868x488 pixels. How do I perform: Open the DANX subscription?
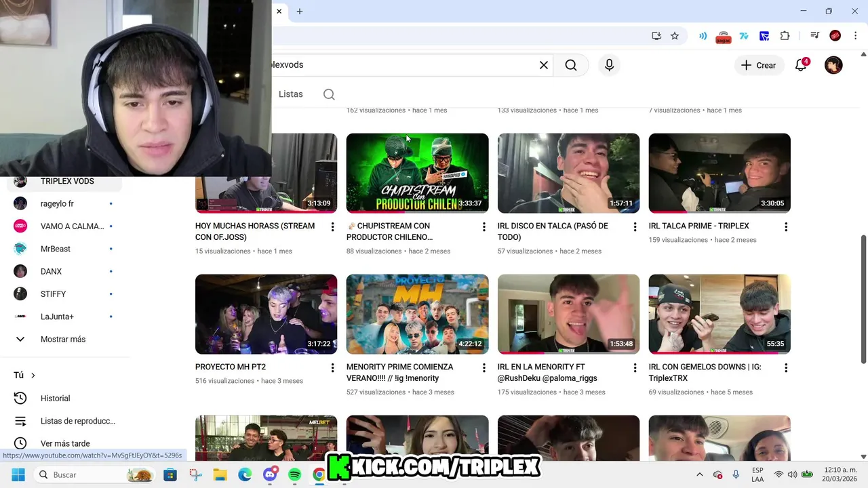(66, 271)
